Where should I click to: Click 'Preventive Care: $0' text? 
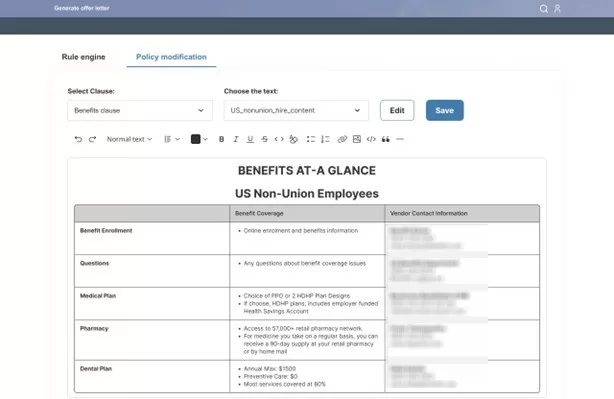[x=270, y=376]
